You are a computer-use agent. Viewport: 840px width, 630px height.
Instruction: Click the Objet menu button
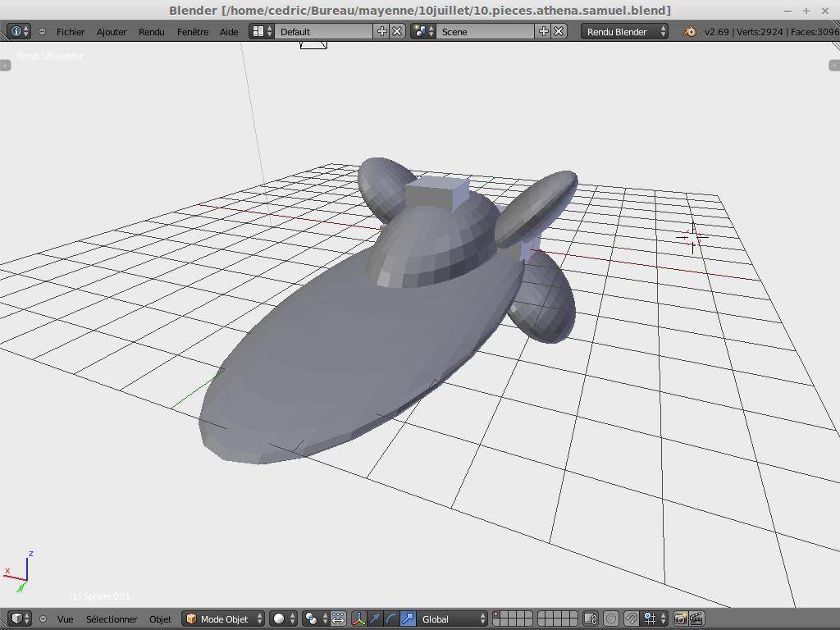coord(160,619)
